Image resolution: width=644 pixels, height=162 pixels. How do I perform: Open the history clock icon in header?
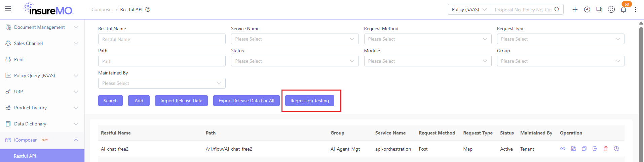tap(587, 9)
